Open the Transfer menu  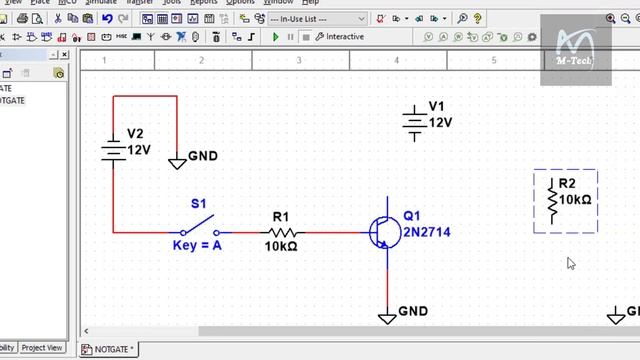140,2
